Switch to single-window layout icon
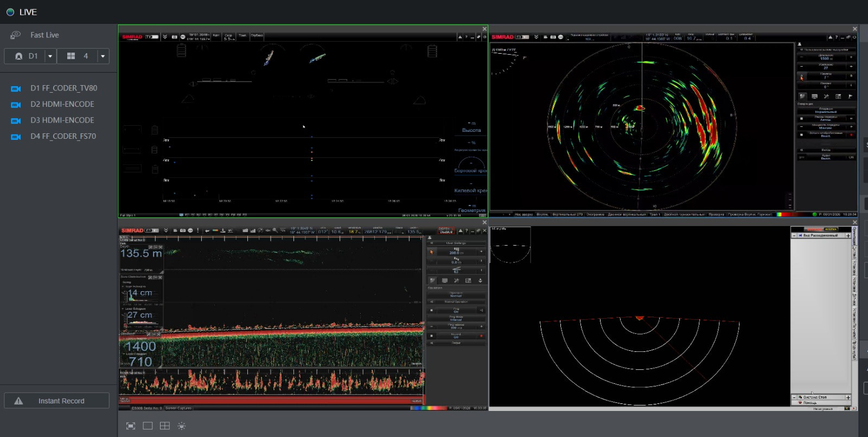This screenshot has height=437, width=868. click(148, 426)
